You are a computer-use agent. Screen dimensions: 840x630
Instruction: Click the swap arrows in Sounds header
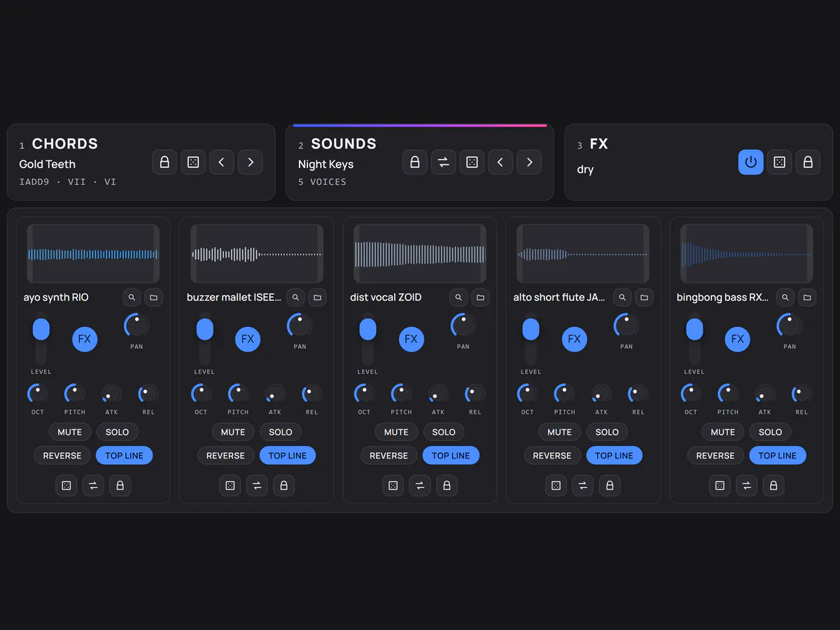(443, 162)
